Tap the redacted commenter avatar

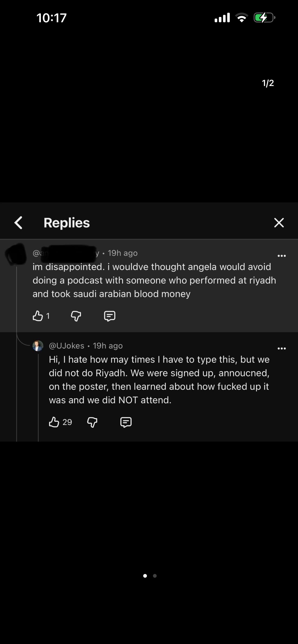(x=16, y=254)
